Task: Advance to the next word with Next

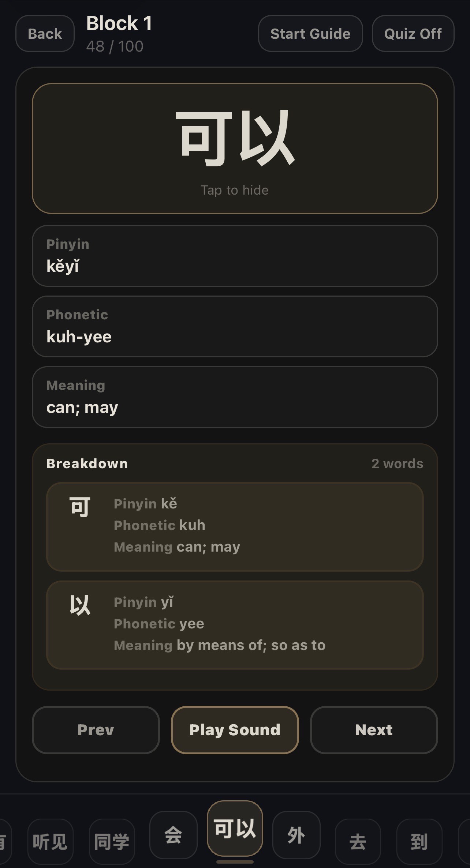Action: point(374,730)
